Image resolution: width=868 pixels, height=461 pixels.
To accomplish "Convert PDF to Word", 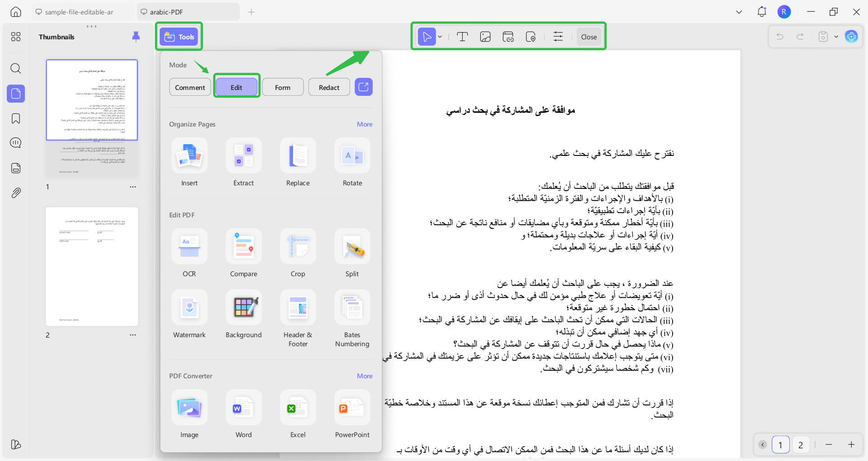I will [x=244, y=414].
